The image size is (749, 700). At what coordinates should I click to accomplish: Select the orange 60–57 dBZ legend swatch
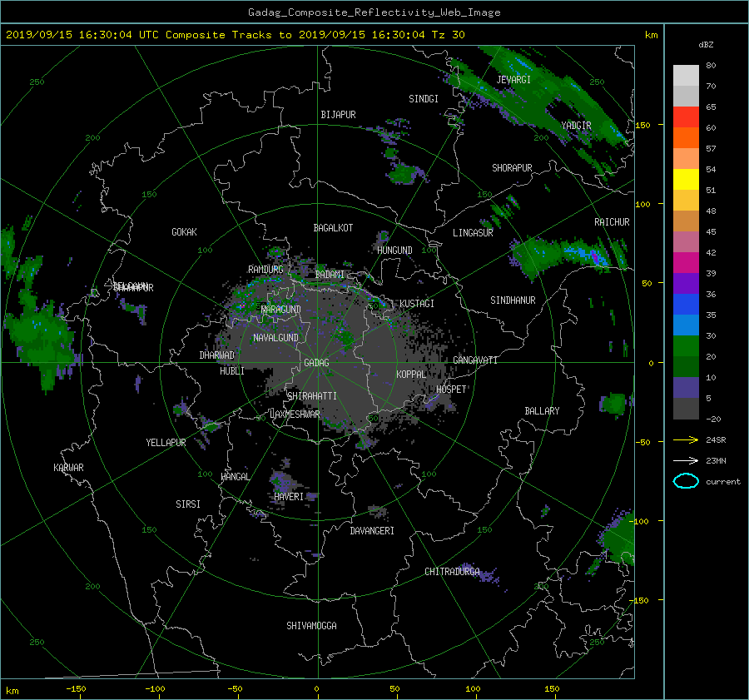pos(686,138)
